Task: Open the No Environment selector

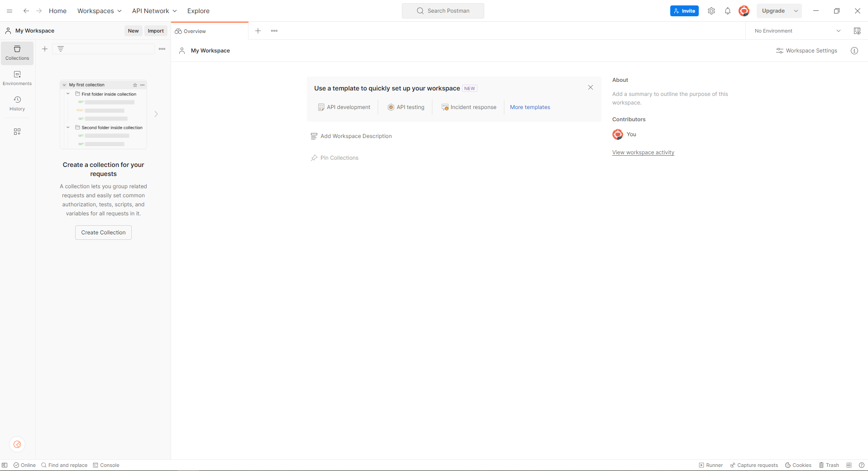Action: pos(797,31)
